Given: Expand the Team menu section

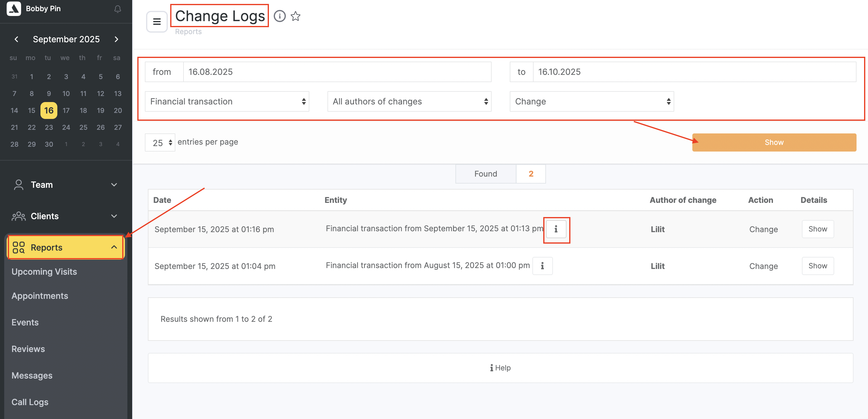Looking at the screenshot, I should [66, 185].
